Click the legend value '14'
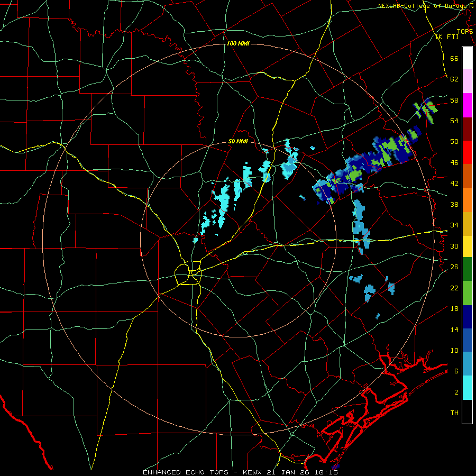 (x=454, y=329)
